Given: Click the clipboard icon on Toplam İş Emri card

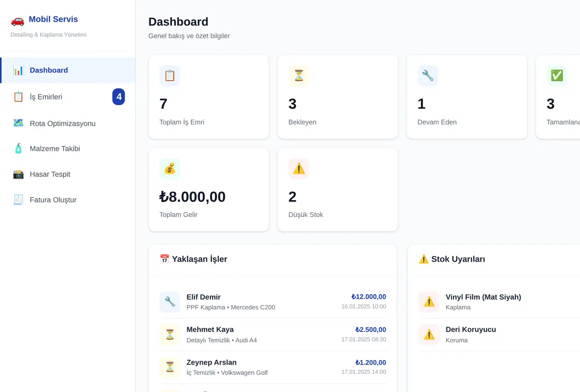Looking at the screenshot, I should (170, 76).
